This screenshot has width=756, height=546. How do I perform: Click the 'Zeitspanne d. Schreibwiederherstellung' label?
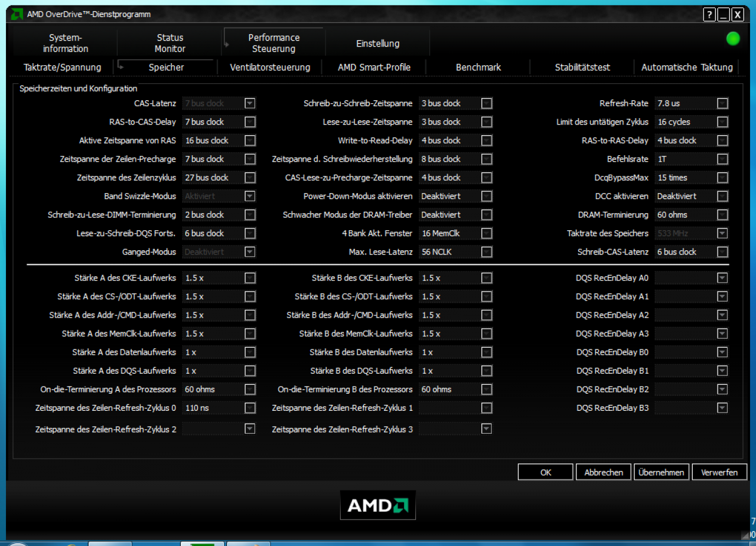343,159
